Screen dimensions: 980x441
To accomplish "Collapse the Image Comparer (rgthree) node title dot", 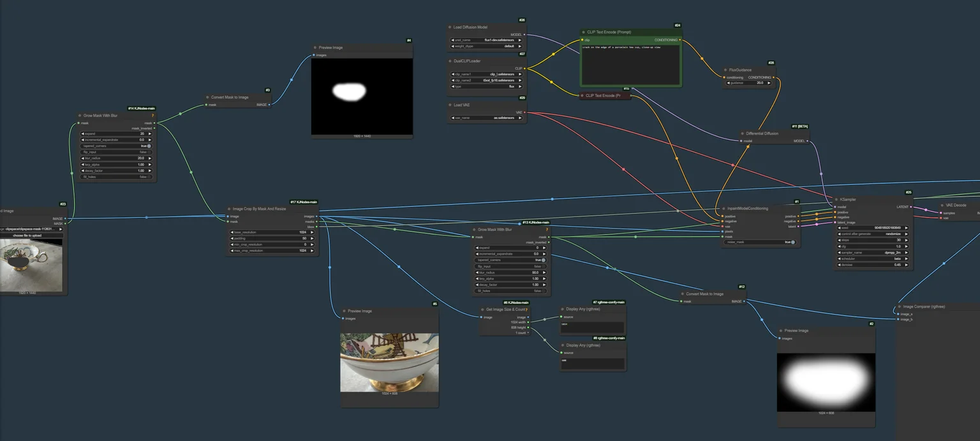I will 898,306.
